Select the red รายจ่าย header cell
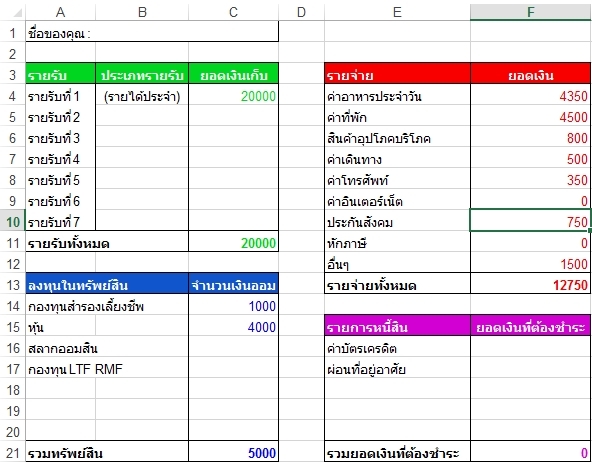Image resolution: width=592 pixels, height=462 pixels. 397,75
